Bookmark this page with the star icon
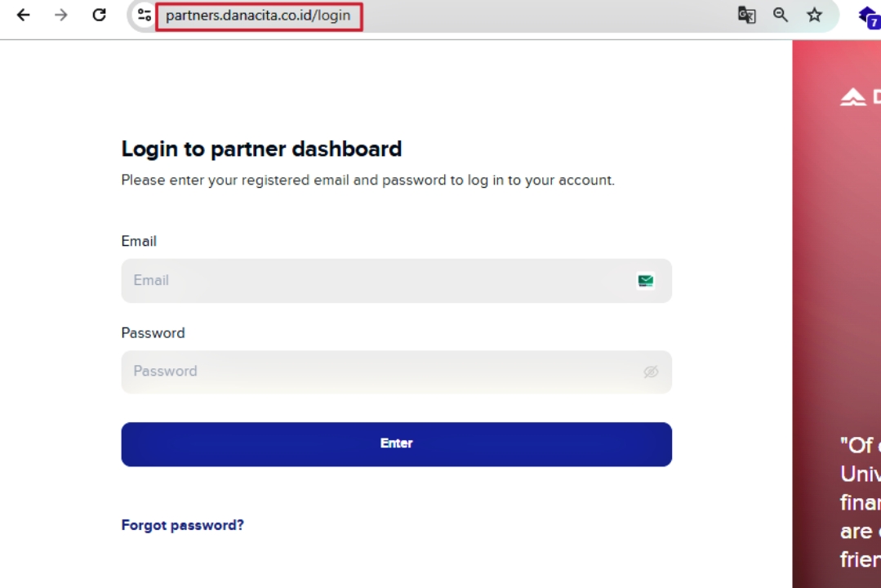 (814, 15)
